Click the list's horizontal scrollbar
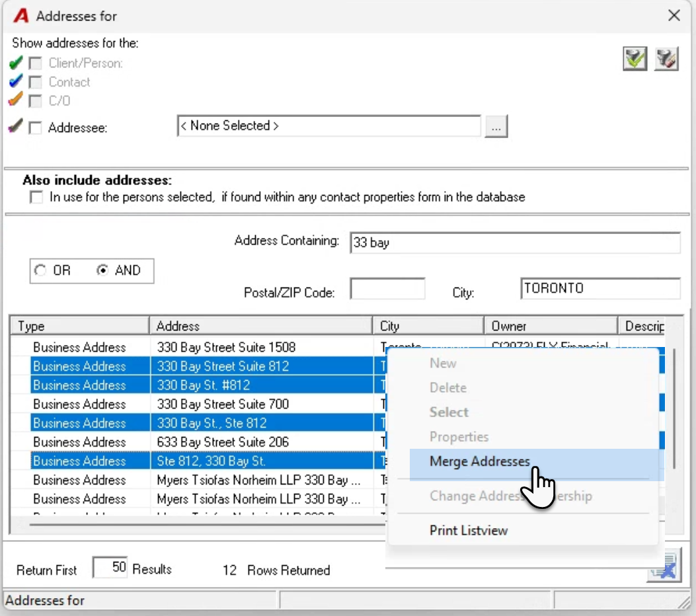Viewport: 696px width, 616px height. click(x=207, y=525)
